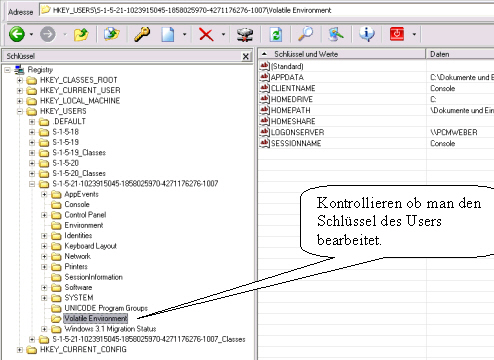Click the \\PCMWEBER data cell

pyautogui.click(x=454, y=132)
